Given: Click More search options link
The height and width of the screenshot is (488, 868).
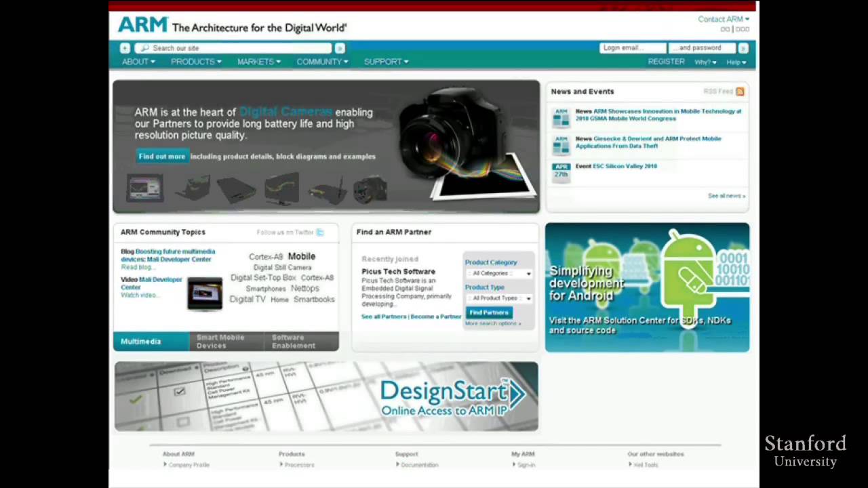Looking at the screenshot, I should (x=493, y=323).
